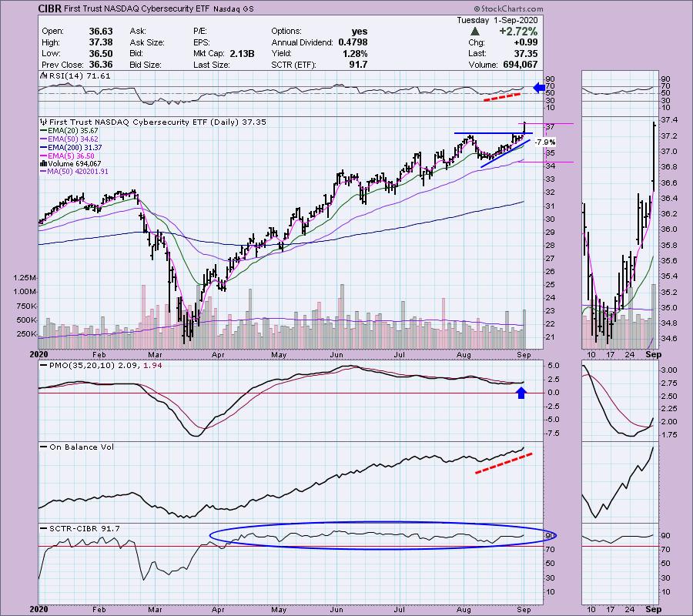
Task: Click the date Tuesday 1-Sep-2020
Action: pyautogui.click(x=497, y=20)
